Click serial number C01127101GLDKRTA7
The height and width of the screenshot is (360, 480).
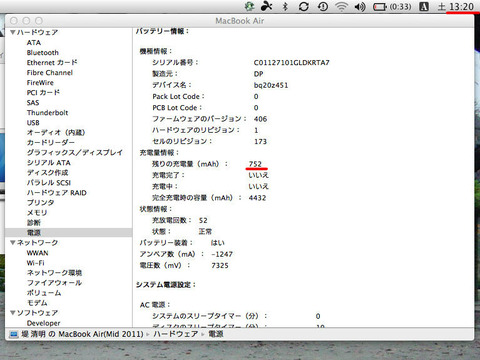click(291, 63)
